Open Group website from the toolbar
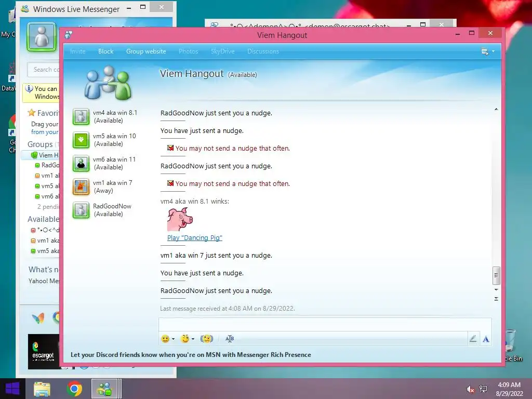This screenshot has width=532, height=399. tap(146, 51)
